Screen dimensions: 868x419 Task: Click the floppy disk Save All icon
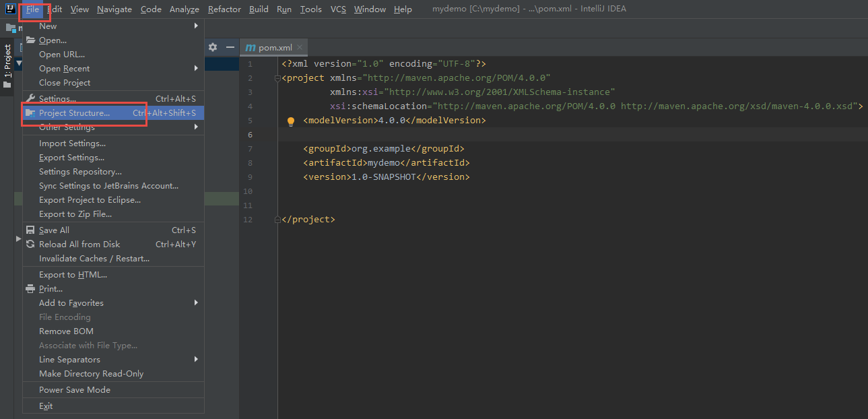coord(30,230)
